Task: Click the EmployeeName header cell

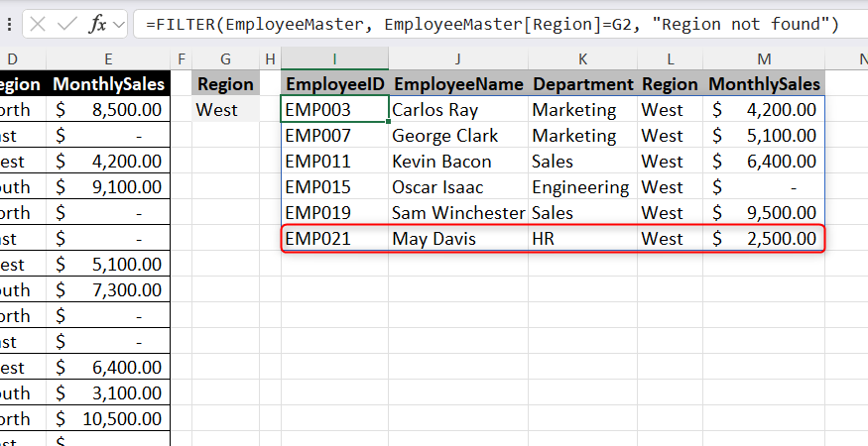Action: [x=458, y=84]
